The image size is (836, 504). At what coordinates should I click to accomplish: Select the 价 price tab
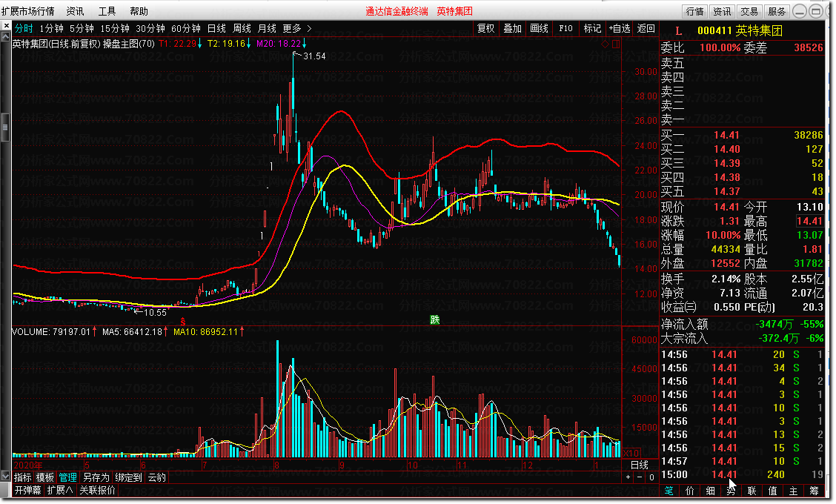pyautogui.click(x=690, y=491)
